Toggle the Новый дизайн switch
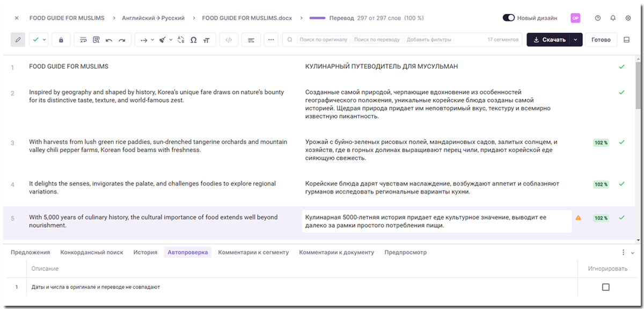Screen dimensions: 644x309 click(509, 18)
